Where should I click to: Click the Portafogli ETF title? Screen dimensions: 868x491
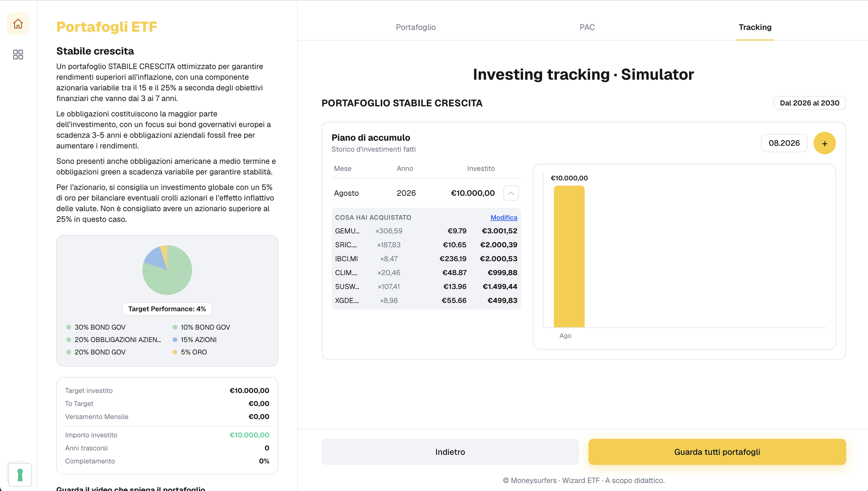(107, 27)
